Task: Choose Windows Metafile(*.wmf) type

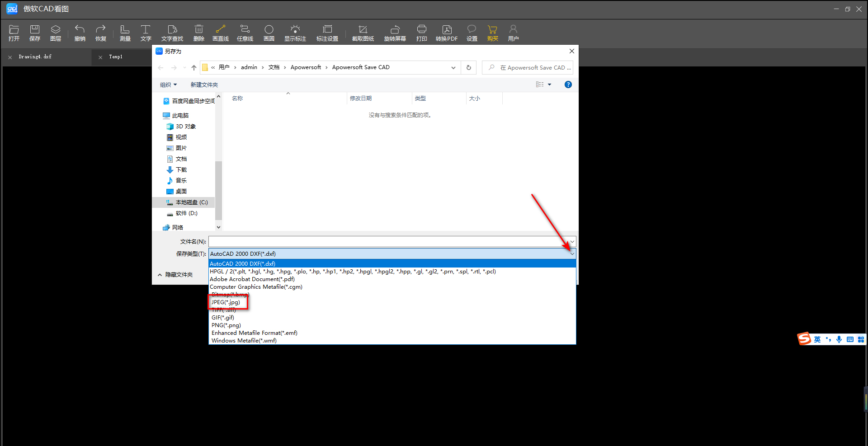Action: pyautogui.click(x=244, y=341)
